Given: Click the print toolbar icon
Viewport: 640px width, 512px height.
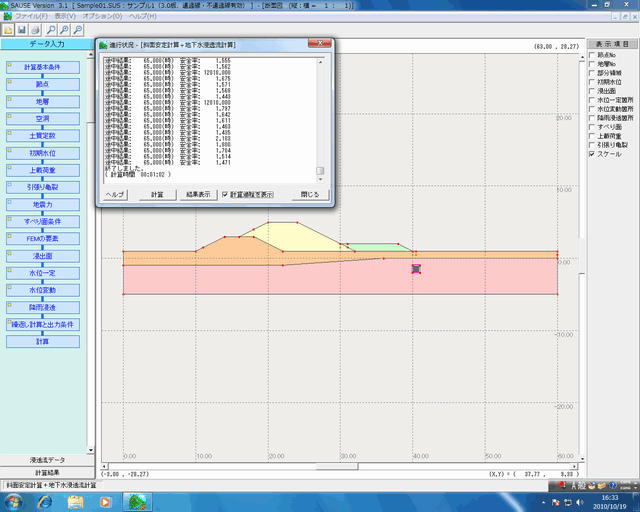Looking at the screenshot, I should [36, 30].
